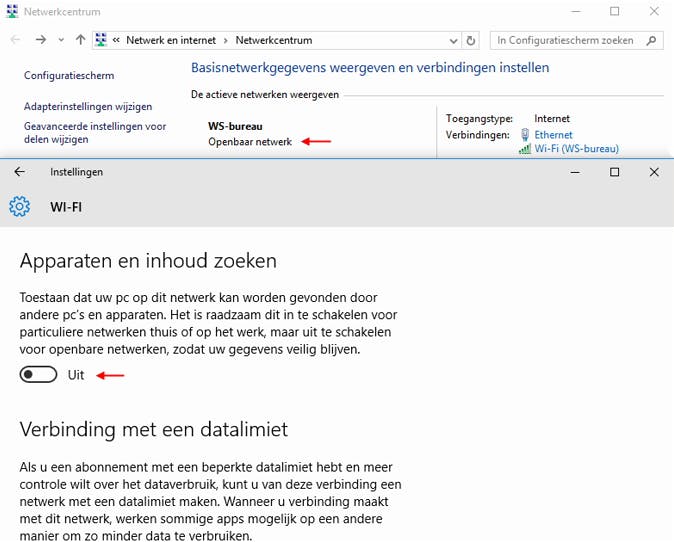Close the Instellingen window

tap(654, 172)
